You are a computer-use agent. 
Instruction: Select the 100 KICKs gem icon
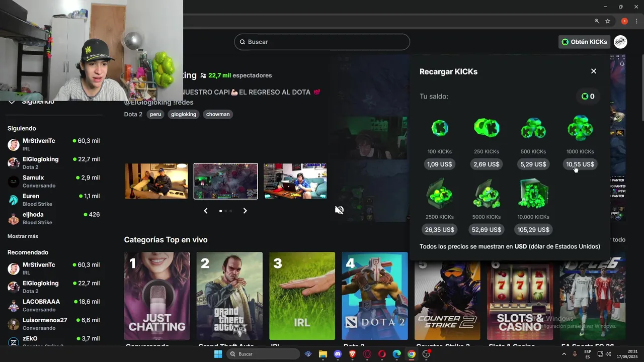pyautogui.click(x=440, y=128)
